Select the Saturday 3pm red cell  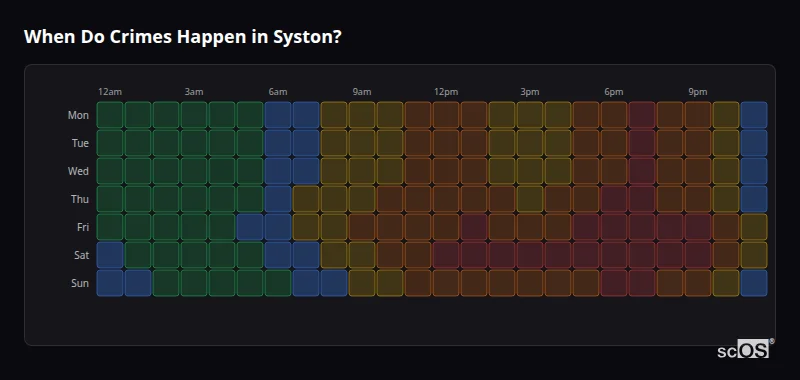pyautogui.click(x=530, y=255)
